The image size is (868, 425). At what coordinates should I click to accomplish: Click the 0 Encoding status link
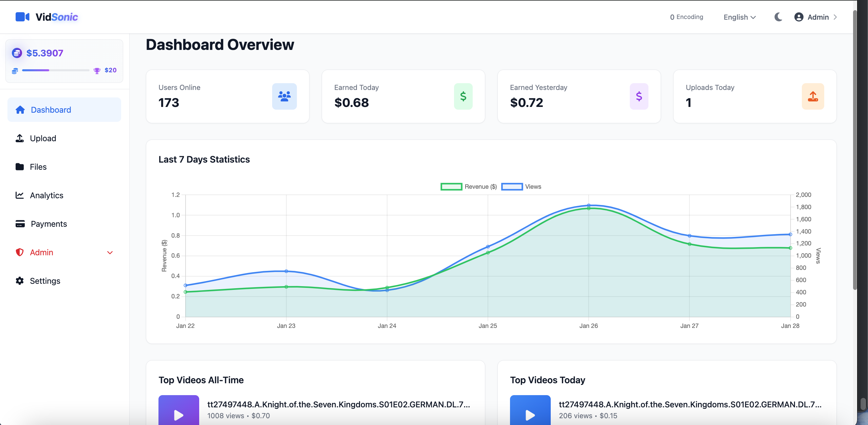coord(686,17)
